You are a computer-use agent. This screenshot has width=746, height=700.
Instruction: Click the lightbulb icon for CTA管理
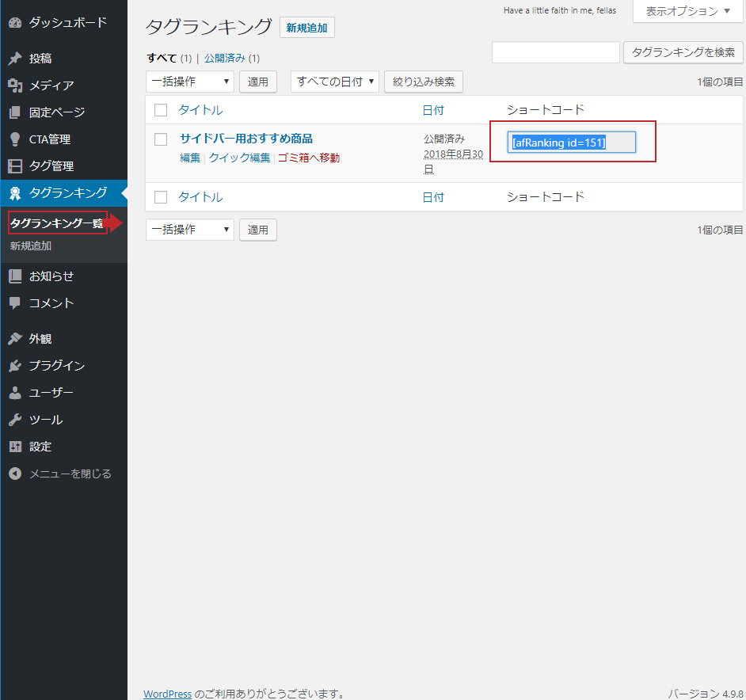coord(15,139)
